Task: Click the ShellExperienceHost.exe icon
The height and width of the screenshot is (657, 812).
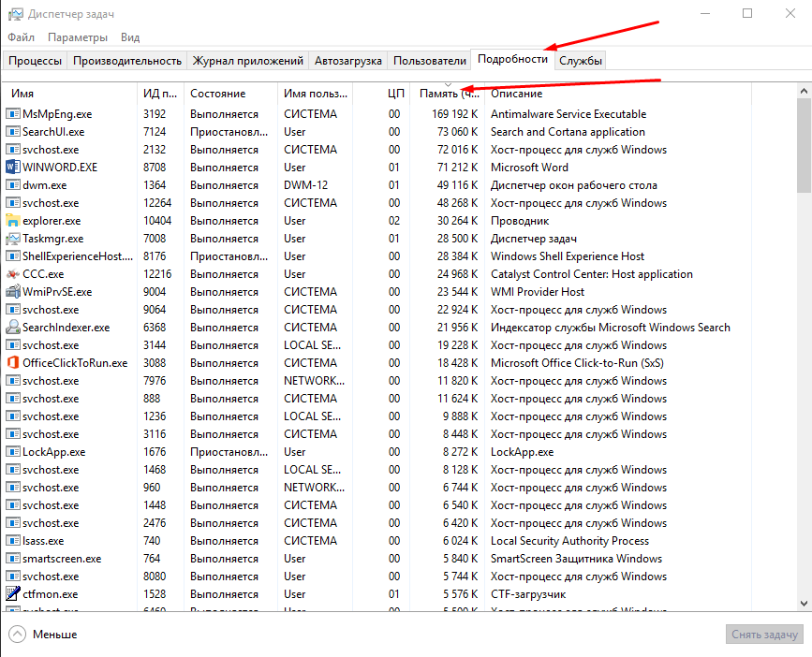Action: (13, 256)
